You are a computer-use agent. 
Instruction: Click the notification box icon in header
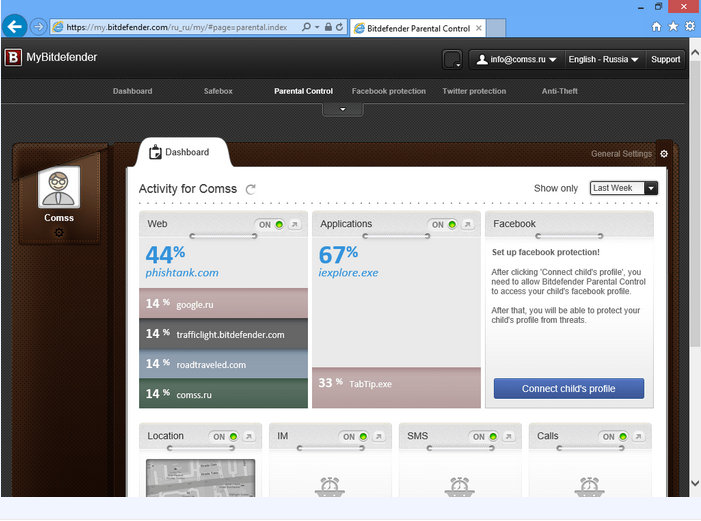pyautogui.click(x=452, y=59)
